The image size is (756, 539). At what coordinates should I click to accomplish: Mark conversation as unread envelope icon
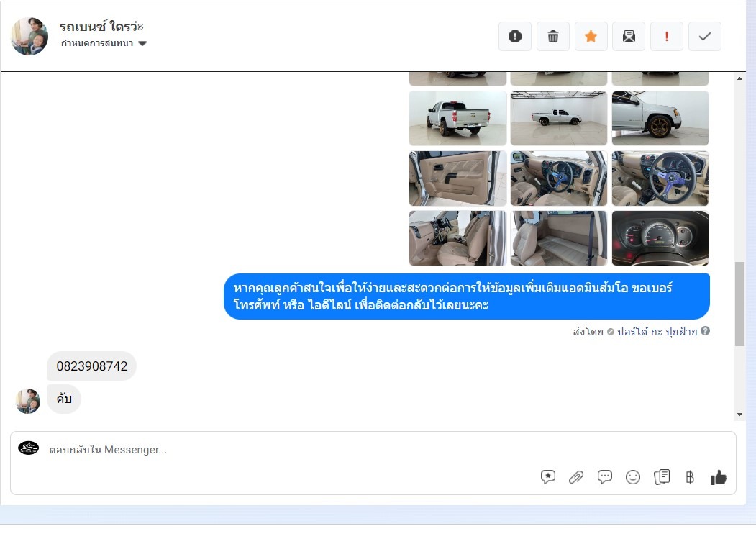(629, 36)
